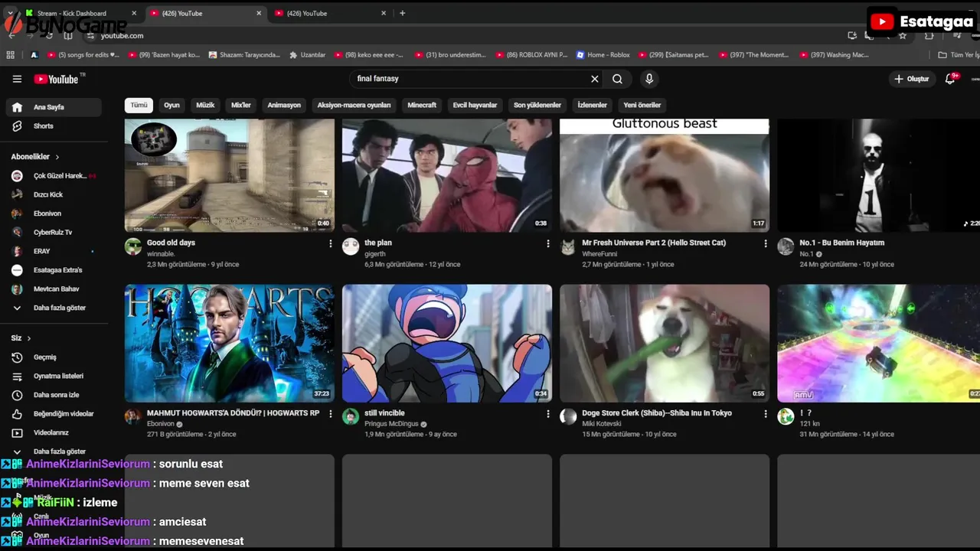Open more options for 'MAHMUT HOGWARTS'A DÖNDÜ' video

coord(331,413)
